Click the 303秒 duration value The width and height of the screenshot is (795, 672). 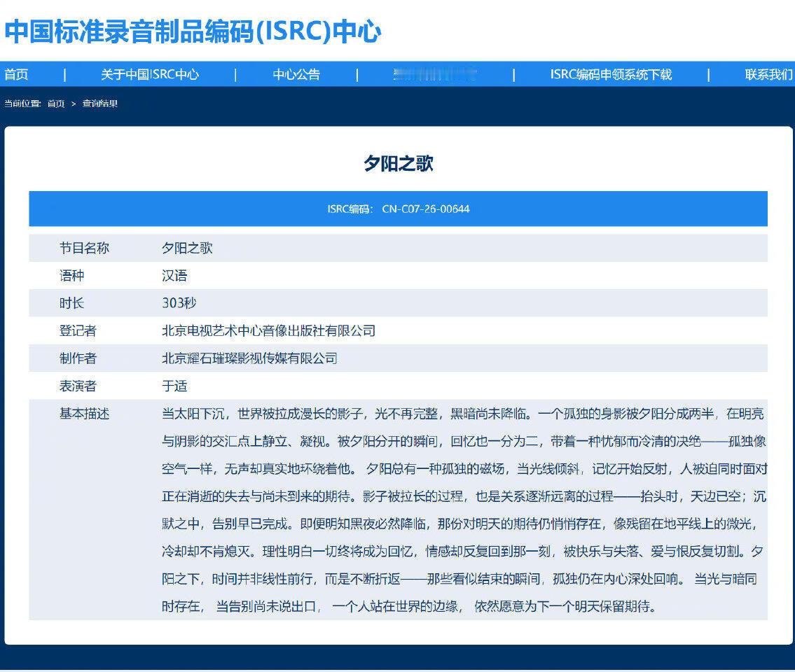click(179, 303)
